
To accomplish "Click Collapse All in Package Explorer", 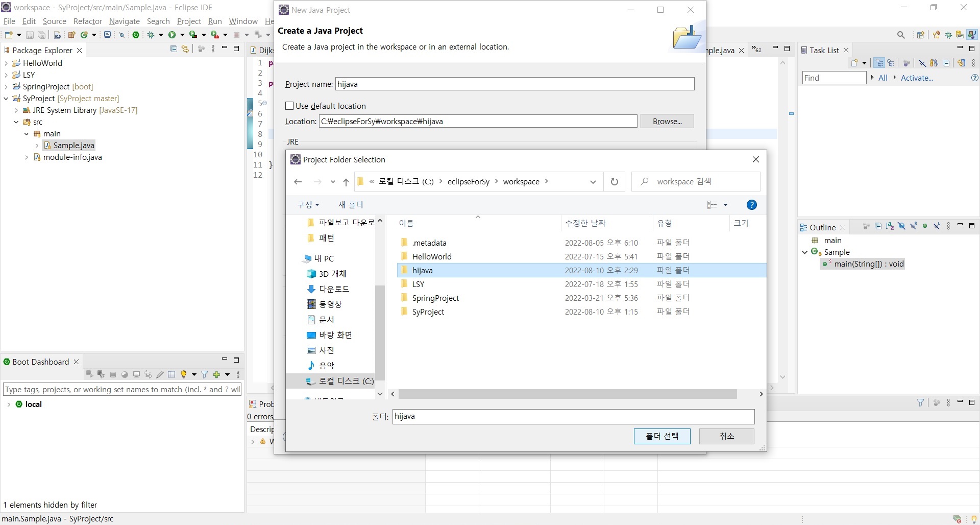I will coord(174,49).
